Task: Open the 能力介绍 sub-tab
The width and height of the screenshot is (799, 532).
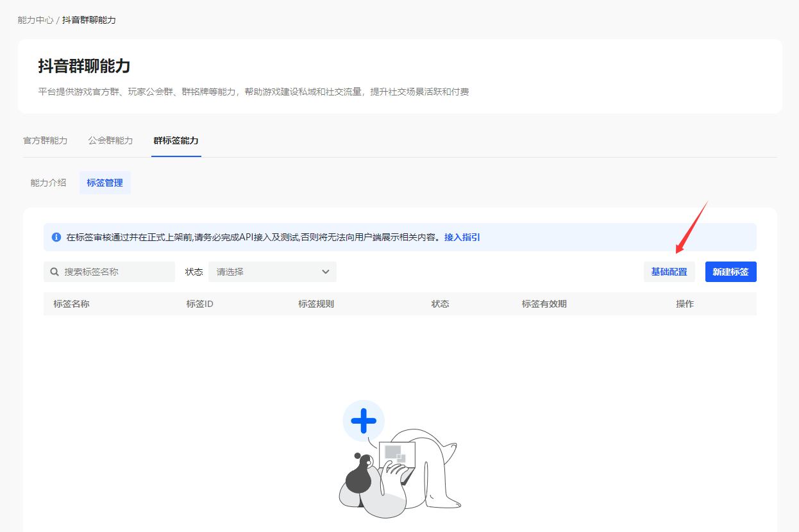Action: 48,183
